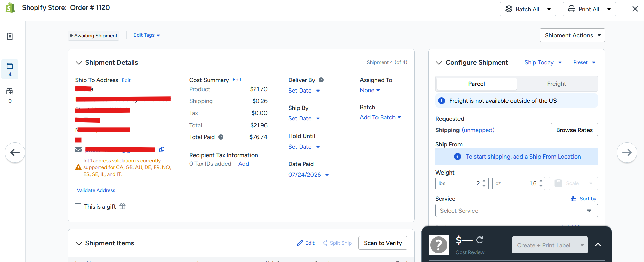Collapse the Configure Shipment section
Viewport: 644px width, 262px height.
tap(439, 63)
